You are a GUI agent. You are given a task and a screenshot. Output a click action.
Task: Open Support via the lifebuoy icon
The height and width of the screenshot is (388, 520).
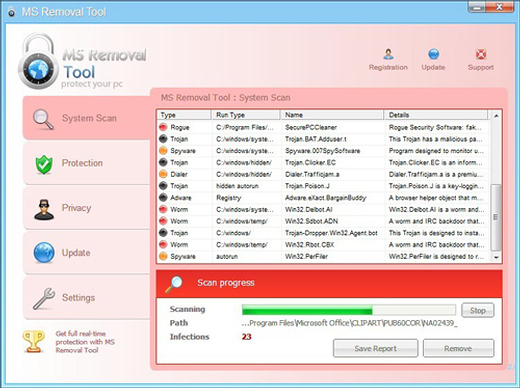click(x=481, y=54)
